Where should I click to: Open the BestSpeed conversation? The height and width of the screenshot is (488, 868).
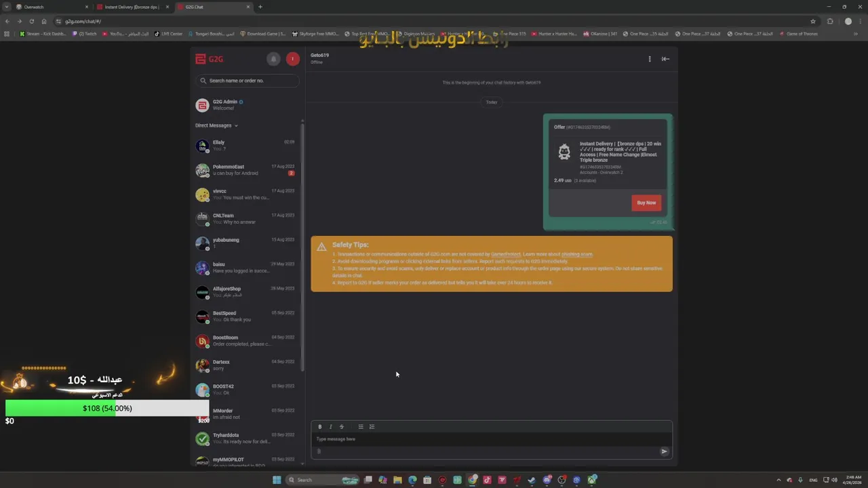pos(248,317)
